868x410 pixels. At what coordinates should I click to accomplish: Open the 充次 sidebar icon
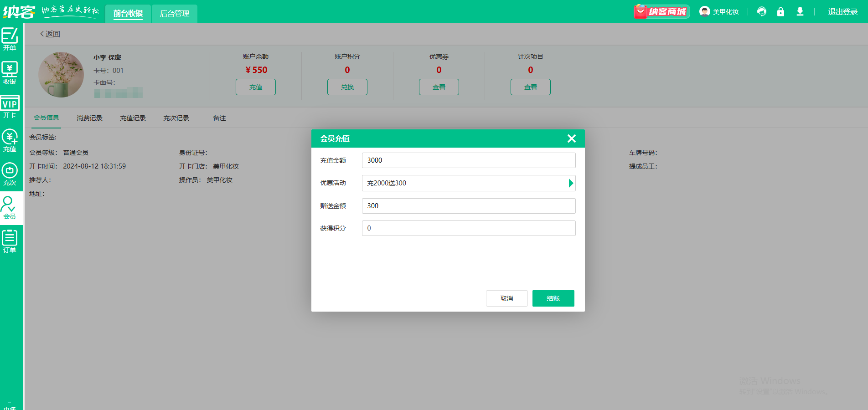10,174
